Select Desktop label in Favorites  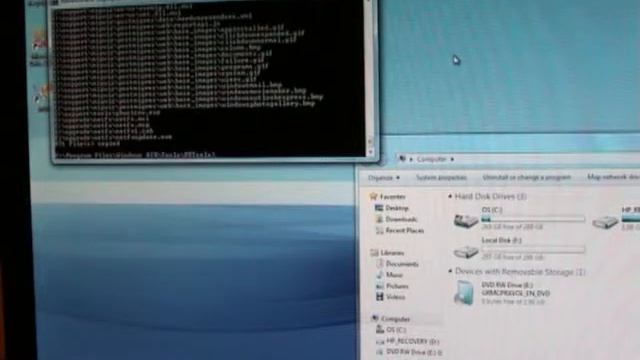(x=397, y=208)
